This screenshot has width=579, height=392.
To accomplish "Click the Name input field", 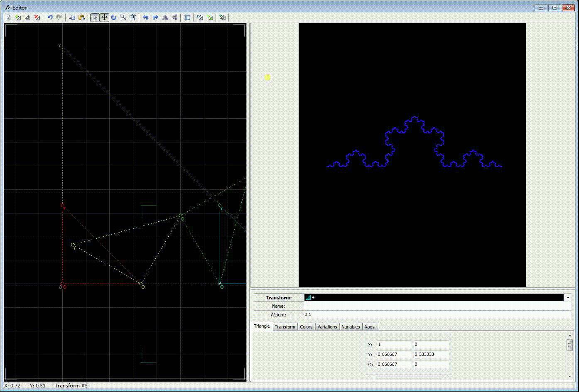I will (x=437, y=306).
